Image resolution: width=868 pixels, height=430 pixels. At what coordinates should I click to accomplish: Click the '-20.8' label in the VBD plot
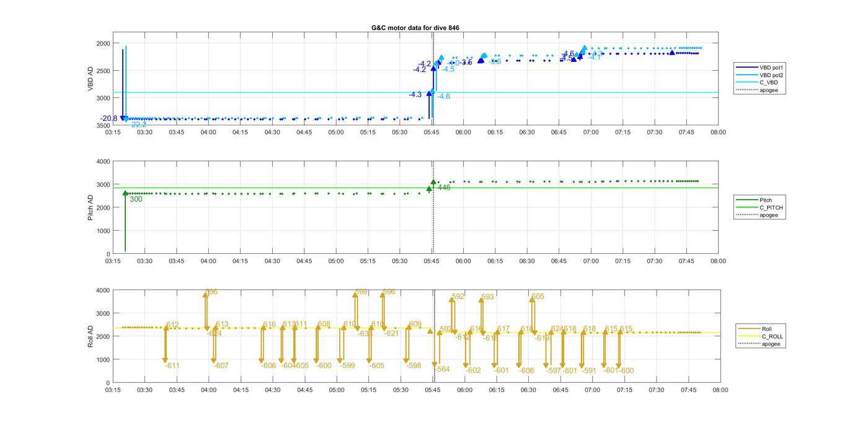[x=109, y=119]
